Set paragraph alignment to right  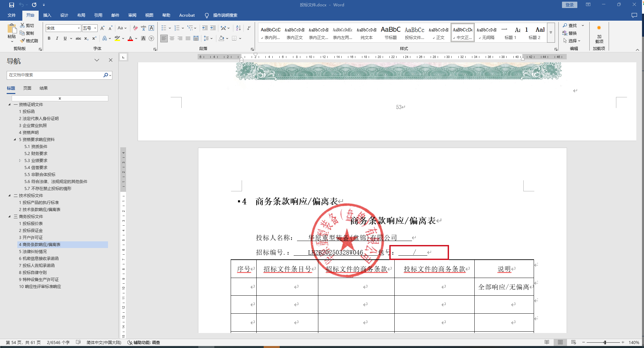point(180,38)
